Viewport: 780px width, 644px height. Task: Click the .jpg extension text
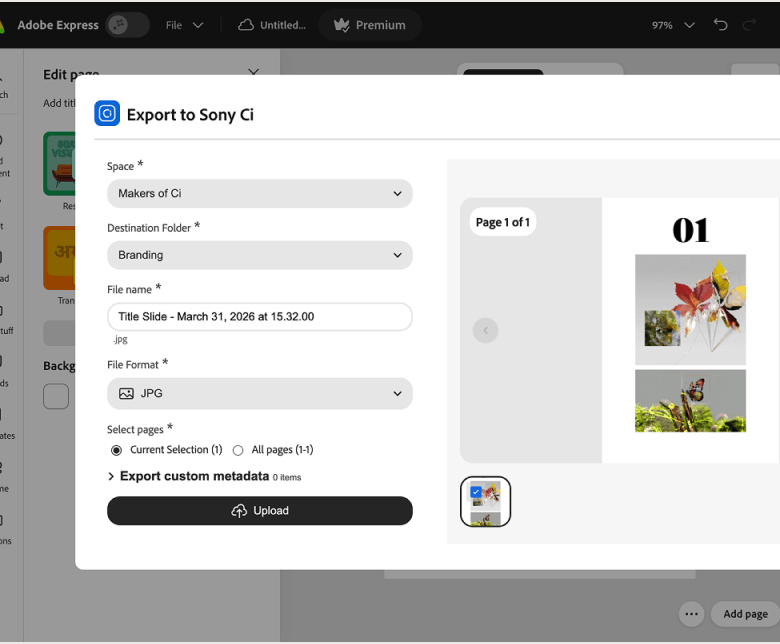(x=120, y=340)
